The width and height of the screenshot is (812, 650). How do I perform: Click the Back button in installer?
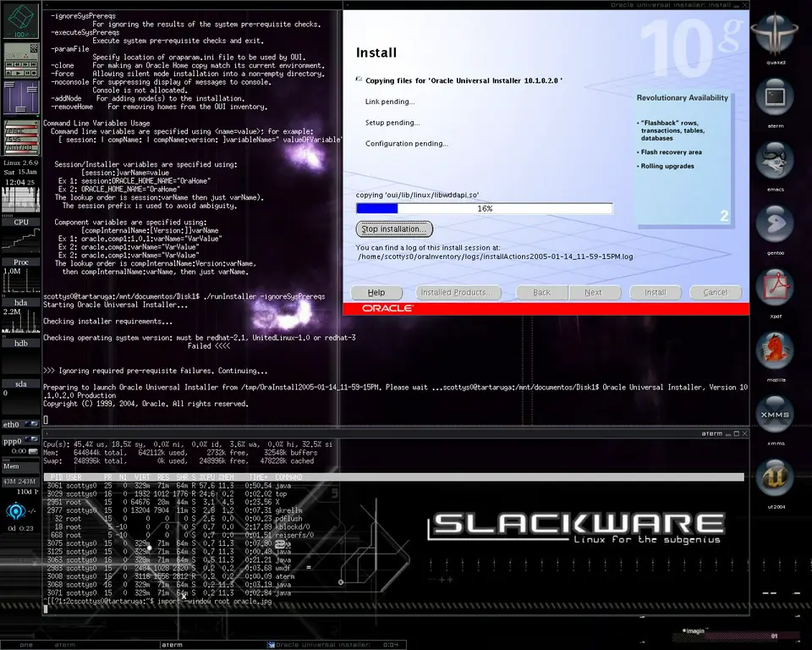pos(541,293)
